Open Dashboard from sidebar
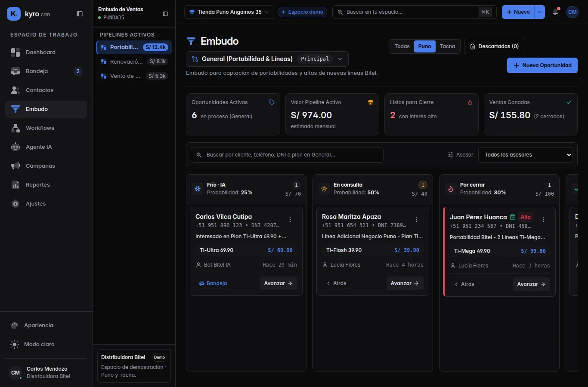This screenshot has height=387, width=588. coord(46,52)
